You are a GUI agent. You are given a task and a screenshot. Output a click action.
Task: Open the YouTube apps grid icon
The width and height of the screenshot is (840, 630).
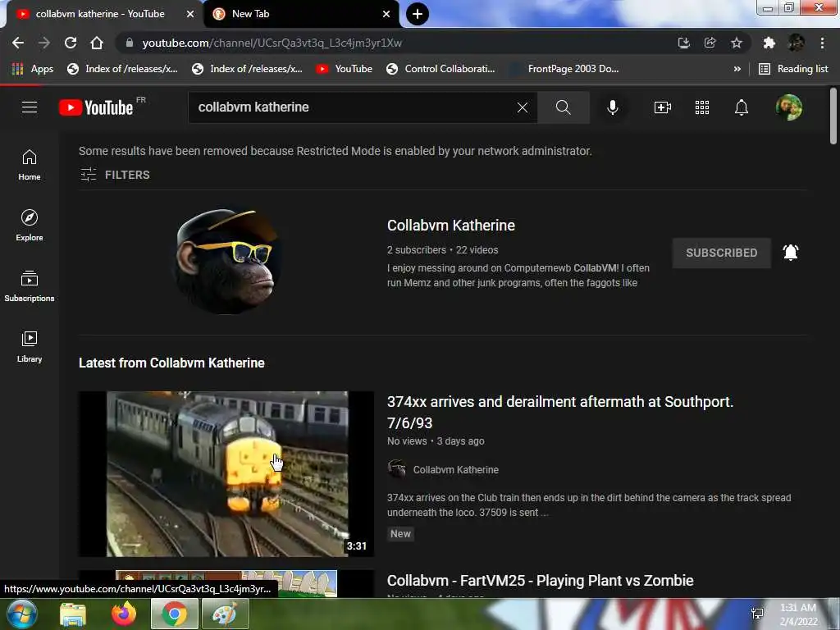point(702,107)
